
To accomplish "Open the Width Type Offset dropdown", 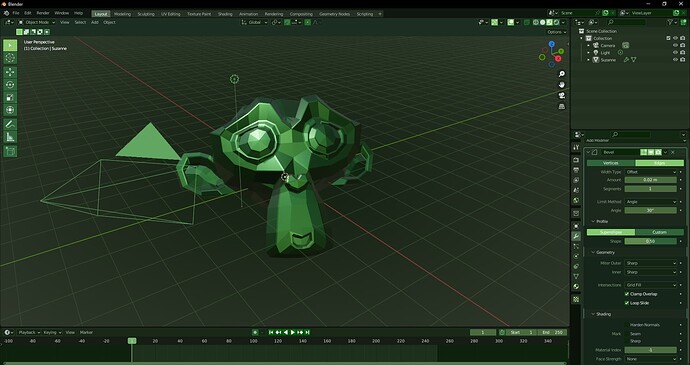I will [x=650, y=172].
